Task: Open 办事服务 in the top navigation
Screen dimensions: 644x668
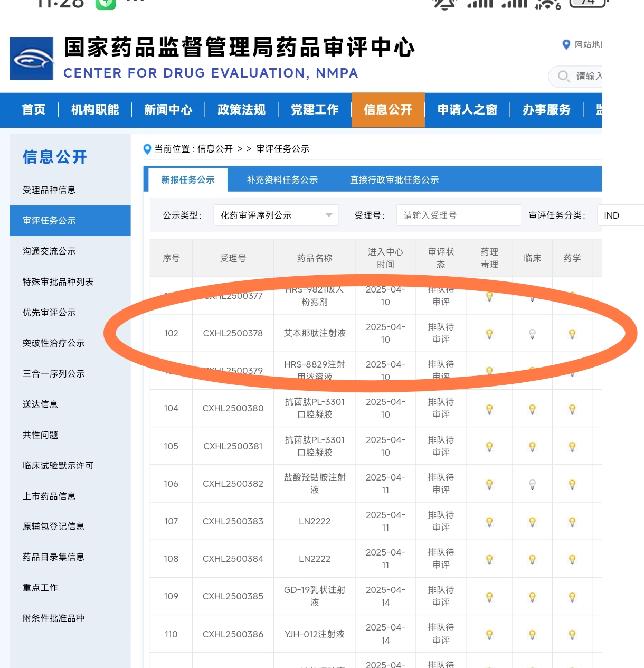Action: coord(547,110)
